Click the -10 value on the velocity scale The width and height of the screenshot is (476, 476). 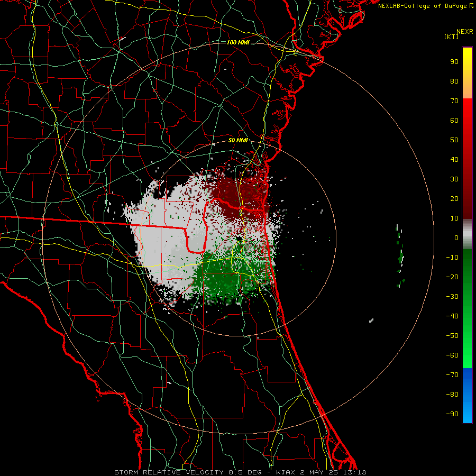tap(452, 258)
